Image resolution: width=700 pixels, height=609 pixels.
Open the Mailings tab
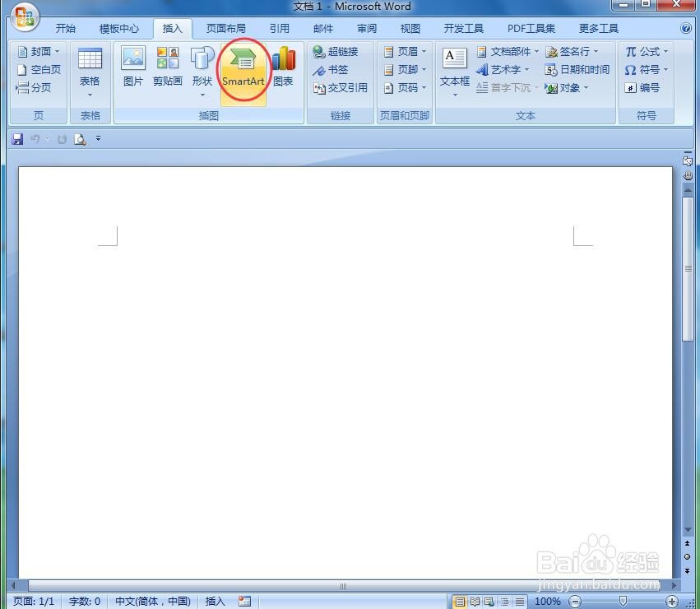tap(323, 29)
